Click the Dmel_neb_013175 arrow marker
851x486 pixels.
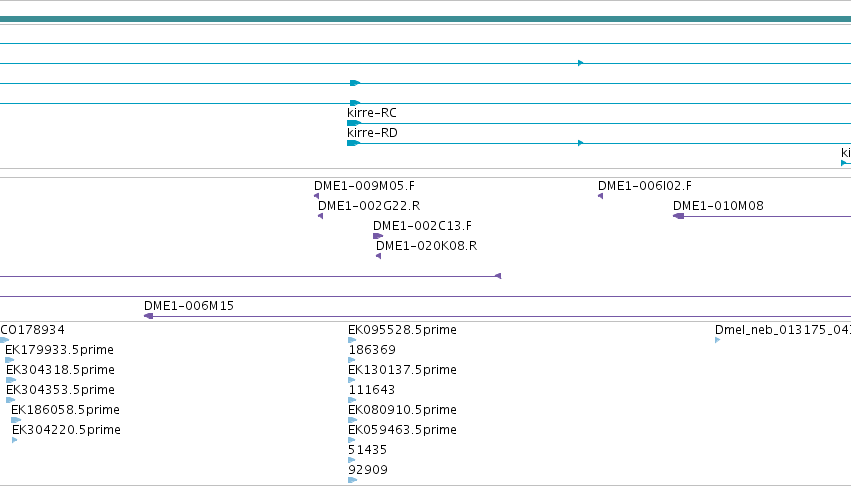pos(717,340)
